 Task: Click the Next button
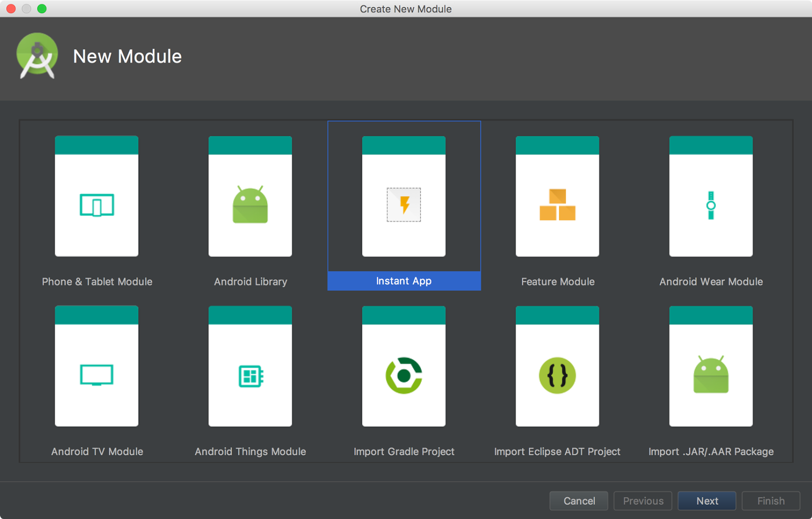coord(706,501)
